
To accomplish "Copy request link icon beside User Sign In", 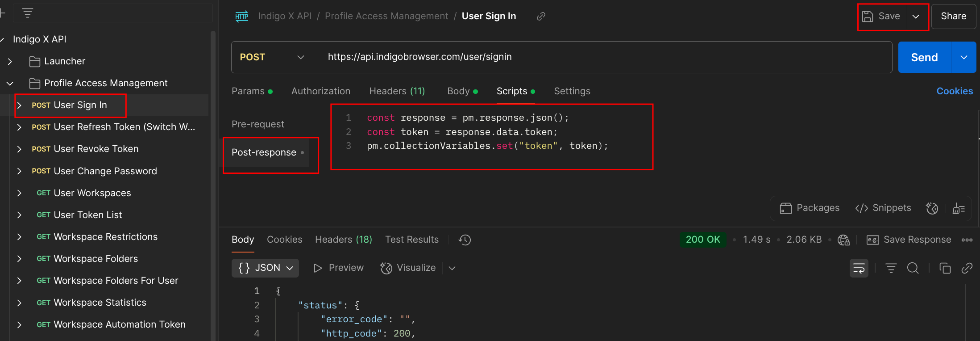I will [541, 17].
